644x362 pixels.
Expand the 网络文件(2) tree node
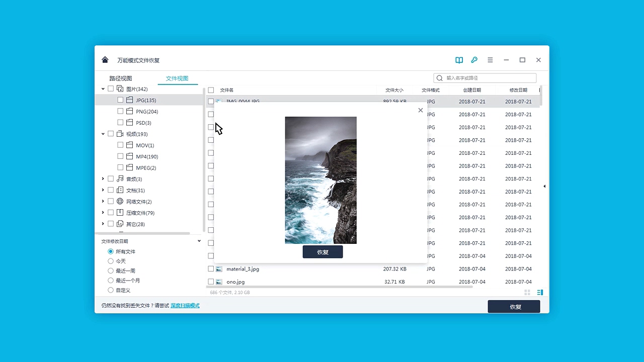pos(103,201)
